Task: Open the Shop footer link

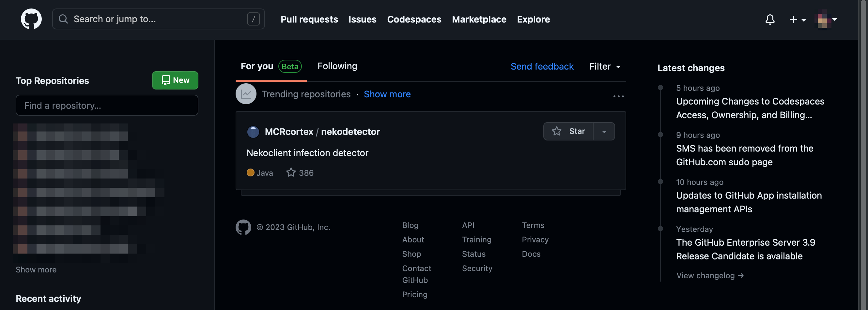Action: [411, 254]
